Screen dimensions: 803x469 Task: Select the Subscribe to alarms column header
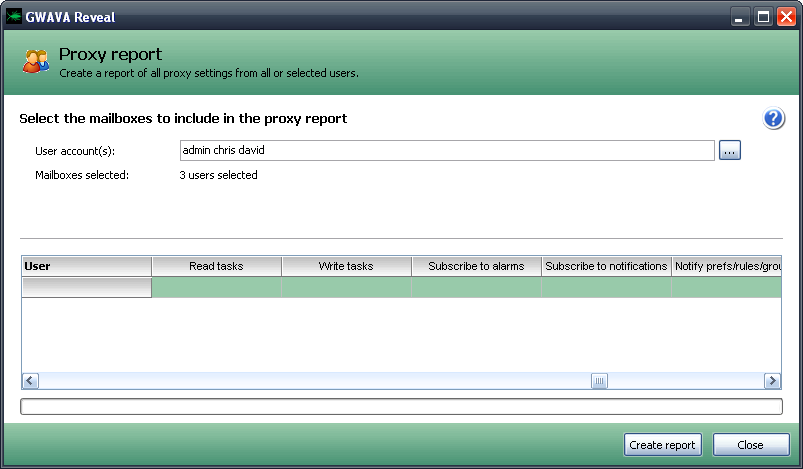click(476, 266)
